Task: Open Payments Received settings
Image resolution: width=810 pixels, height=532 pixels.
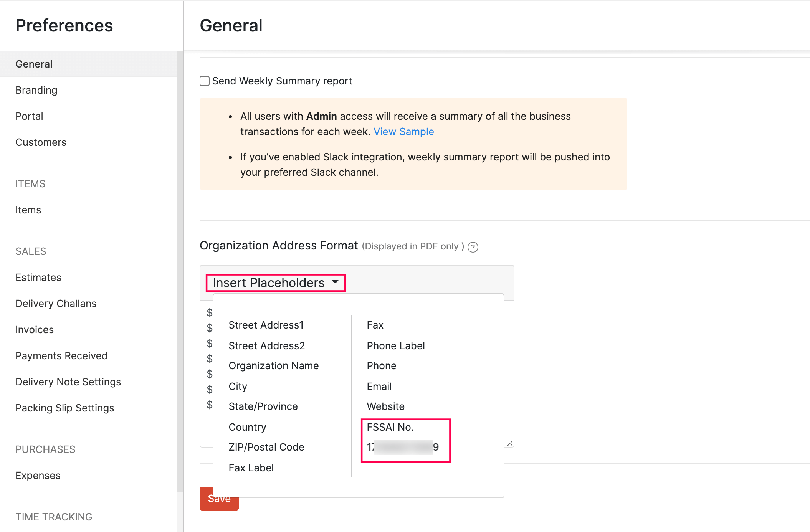Action: click(x=61, y=355)
